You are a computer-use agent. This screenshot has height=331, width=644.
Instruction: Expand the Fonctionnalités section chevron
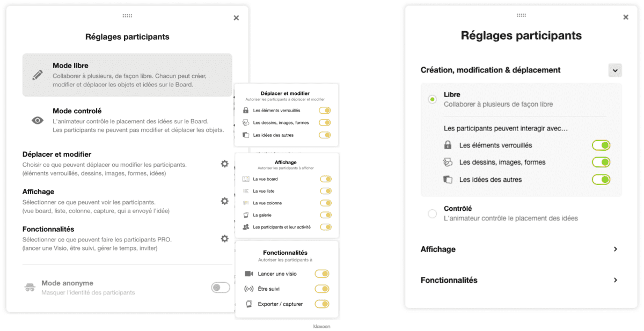click(x=615, y=280)
